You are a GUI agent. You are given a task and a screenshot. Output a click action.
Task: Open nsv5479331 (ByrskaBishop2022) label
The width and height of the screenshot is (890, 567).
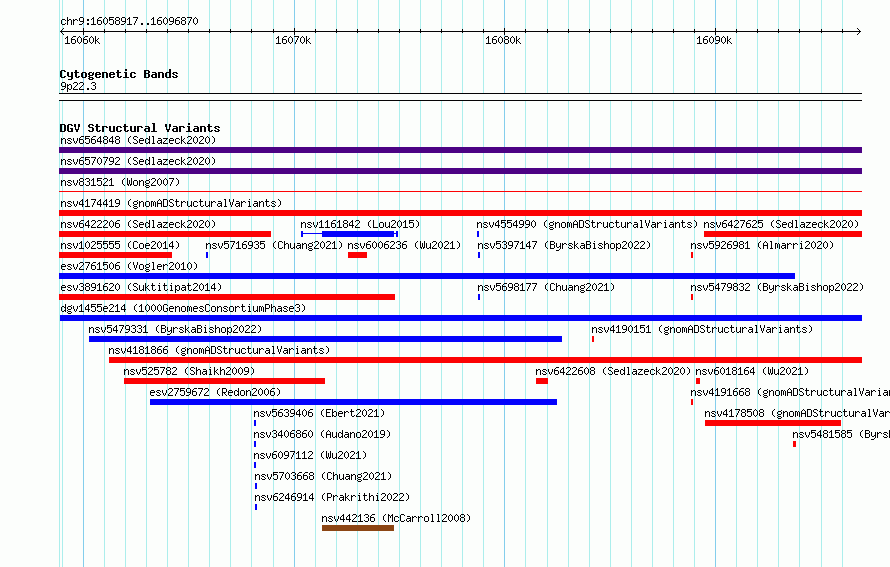(175, 329)
